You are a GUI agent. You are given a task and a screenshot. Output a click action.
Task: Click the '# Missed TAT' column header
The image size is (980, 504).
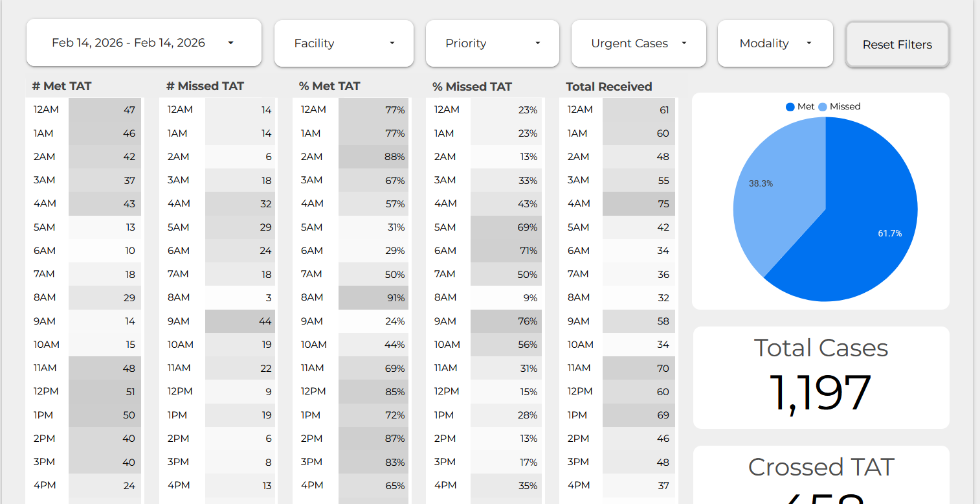point(204,86)
